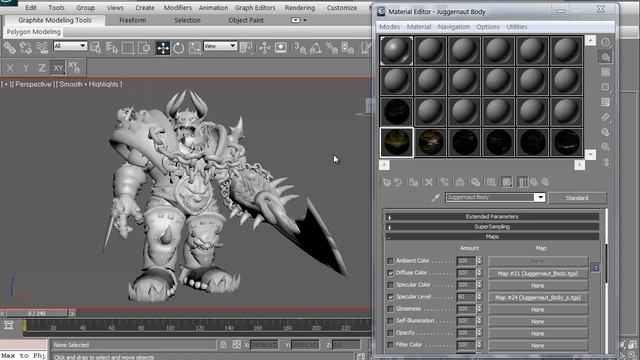This screenshot has width=640, height=360.
Task: Choose the Select Object arrow tool
Action: (x=96, y=48)
